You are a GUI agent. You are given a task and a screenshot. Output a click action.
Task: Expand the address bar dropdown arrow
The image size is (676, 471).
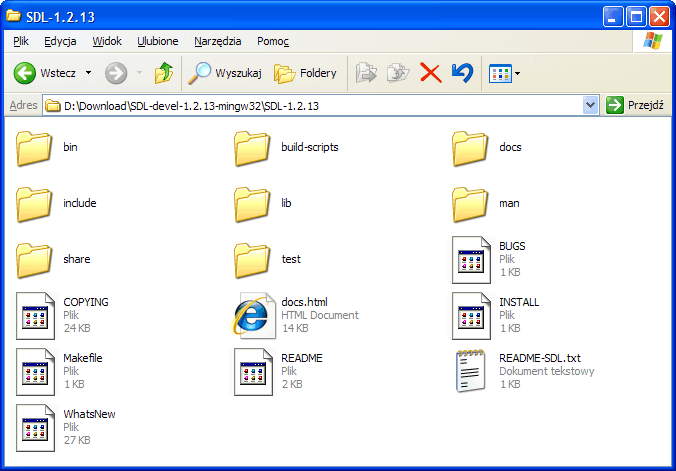tap(589, 106)
